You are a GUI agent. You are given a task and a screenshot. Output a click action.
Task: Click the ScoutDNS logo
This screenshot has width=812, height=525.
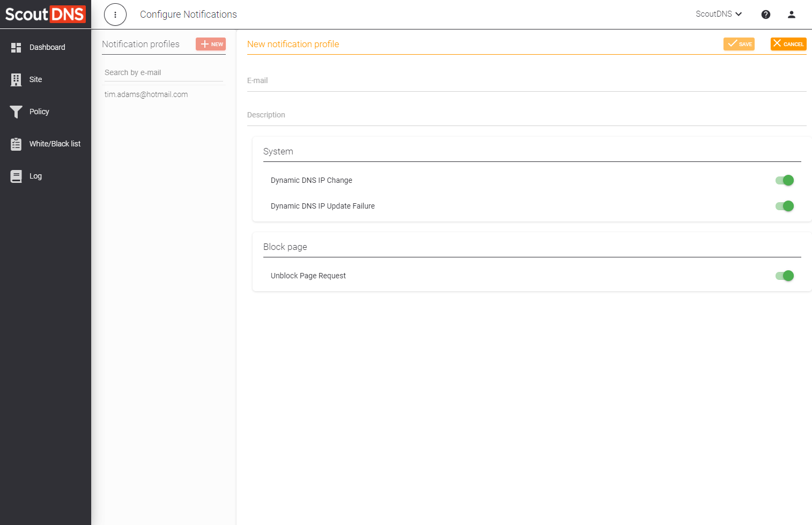tap(46, 14)
